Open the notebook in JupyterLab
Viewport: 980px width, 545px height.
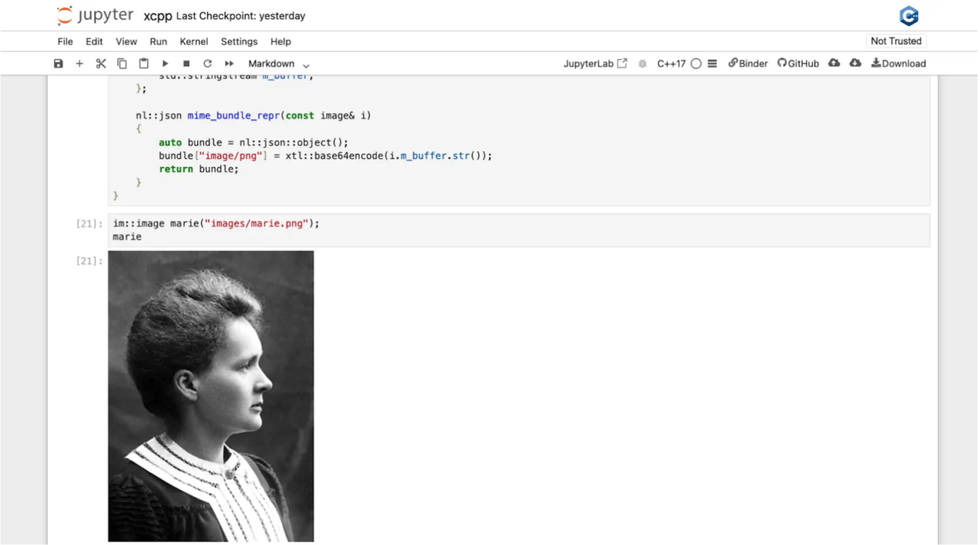click(x=595, y=63)
